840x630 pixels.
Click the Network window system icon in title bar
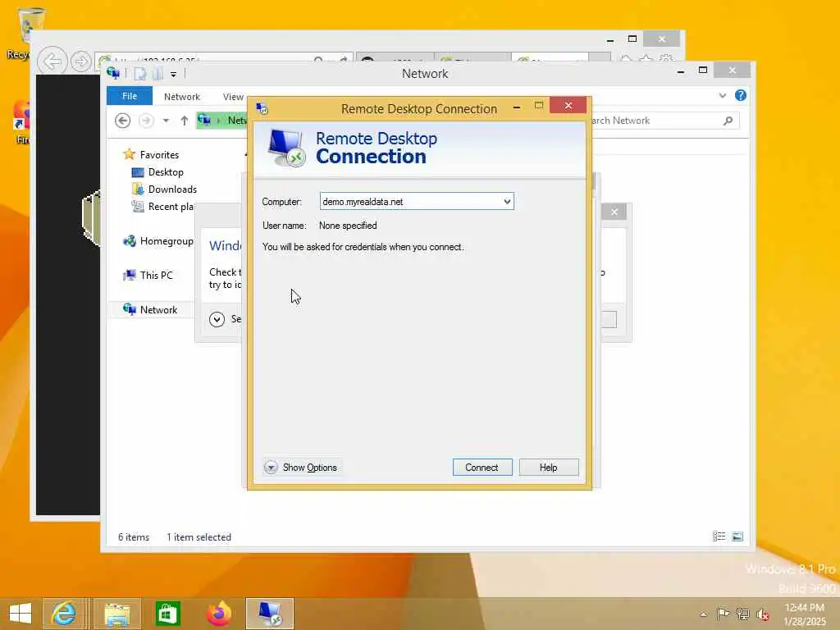pos(113,73)
